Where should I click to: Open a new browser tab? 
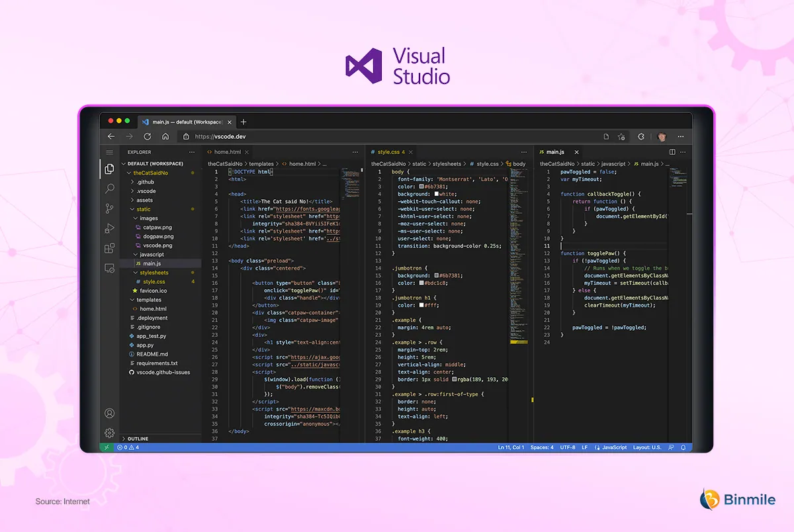point(243,122)
